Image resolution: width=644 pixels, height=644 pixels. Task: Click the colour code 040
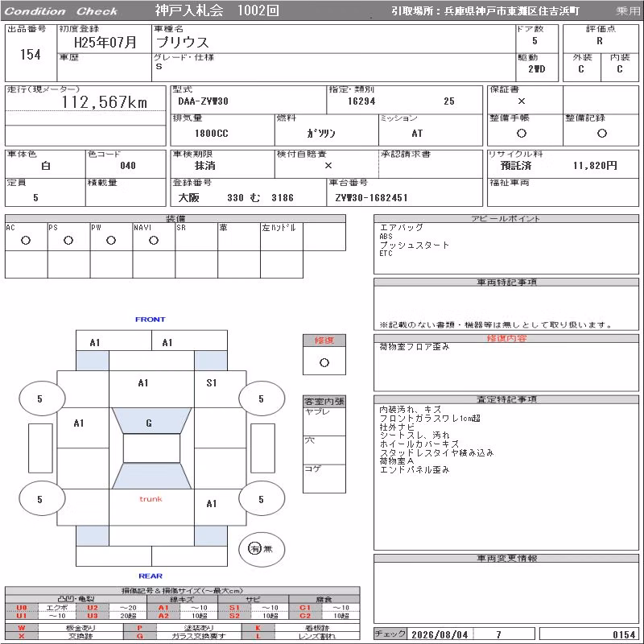tap(128, 166)
